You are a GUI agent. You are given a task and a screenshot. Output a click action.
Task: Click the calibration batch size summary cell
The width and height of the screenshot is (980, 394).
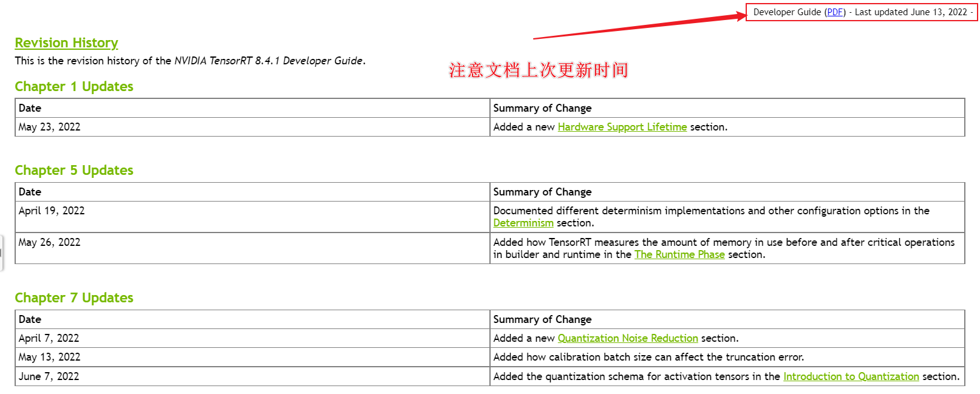pyautogui.click(x=727, y=357)
